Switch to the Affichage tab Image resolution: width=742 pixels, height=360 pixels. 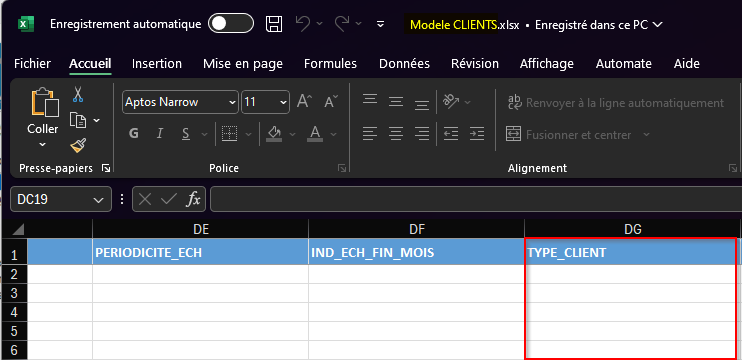point(547,63)
